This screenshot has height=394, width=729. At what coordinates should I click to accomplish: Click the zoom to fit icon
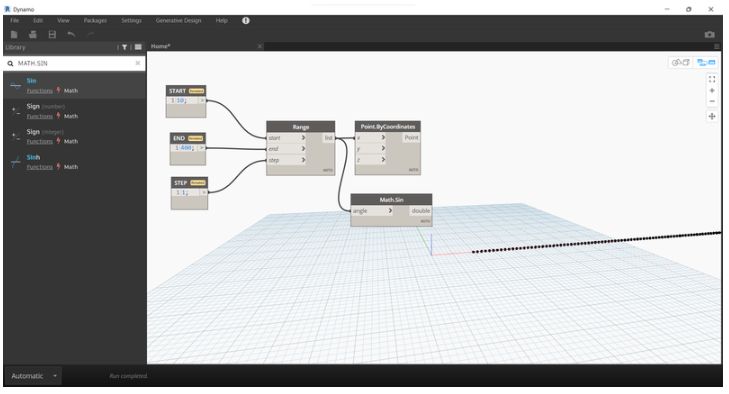712,80
